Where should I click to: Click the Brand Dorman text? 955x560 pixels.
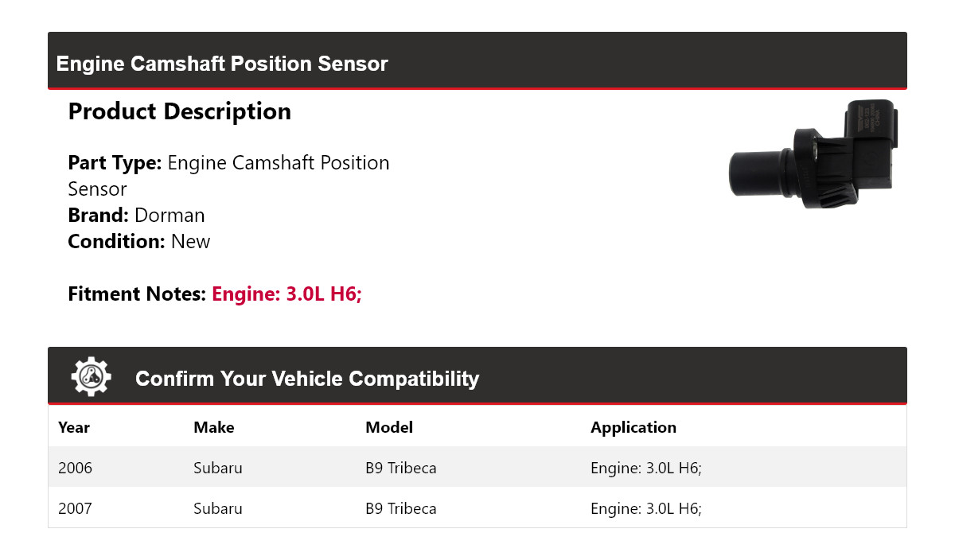pyautogui.click(x=136, y=216)
